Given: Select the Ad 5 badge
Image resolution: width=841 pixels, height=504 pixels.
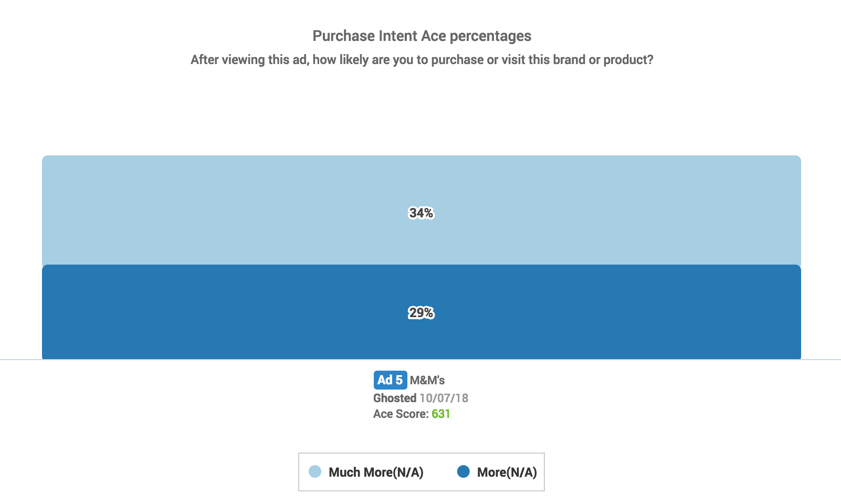Looking at the screenshot, I should (x=390, y=380).
